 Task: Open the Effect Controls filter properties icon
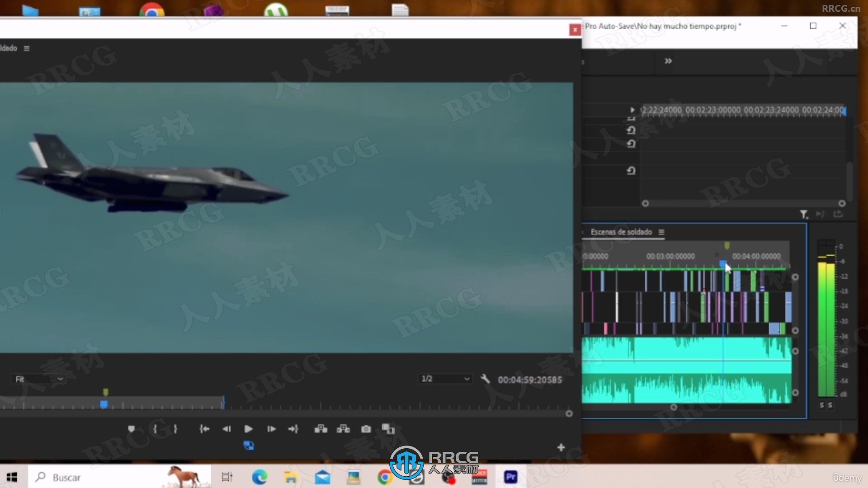tap(804, 214)
